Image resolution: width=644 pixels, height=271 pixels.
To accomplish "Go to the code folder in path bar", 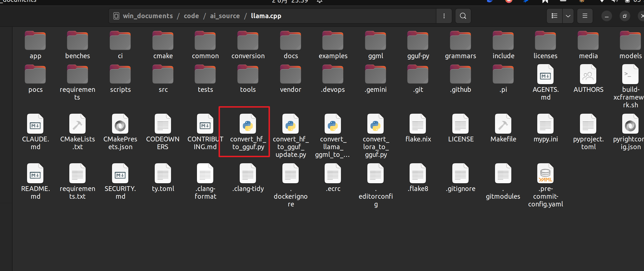I will point(191,16).
